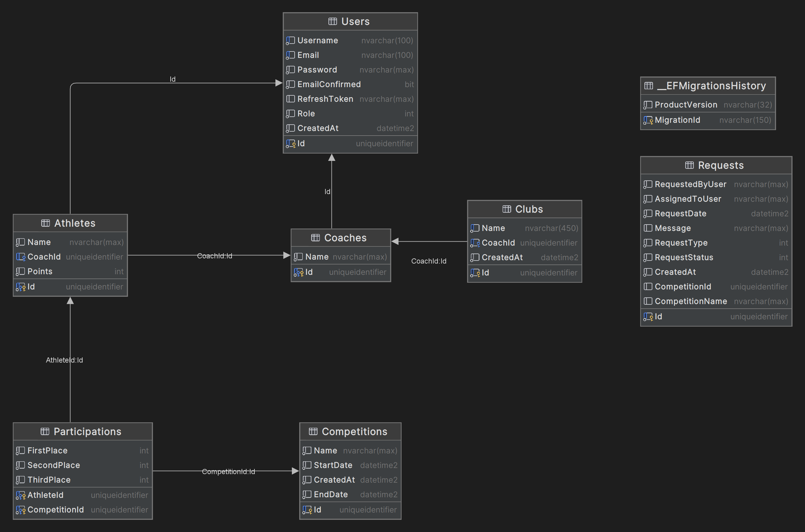
Task: Click the primary key icon of Clubs Id
Action: (x=475, y=273)
